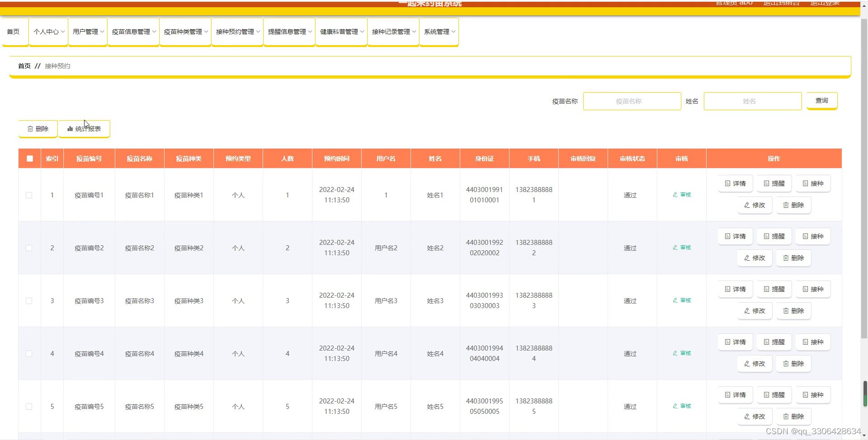Expand the 系统管理 menu
Viewport: 868px width, 440px height.
[x=439, y=32]
